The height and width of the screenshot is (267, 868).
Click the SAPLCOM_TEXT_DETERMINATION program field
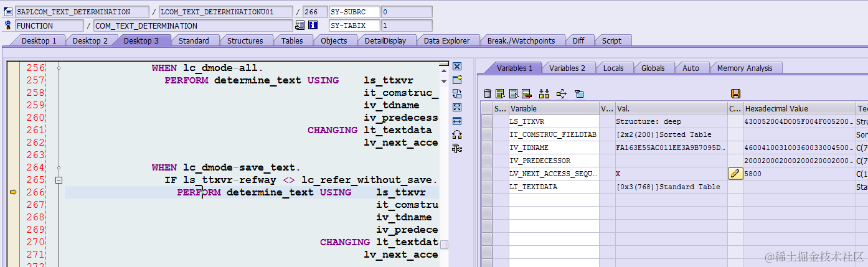82,12
